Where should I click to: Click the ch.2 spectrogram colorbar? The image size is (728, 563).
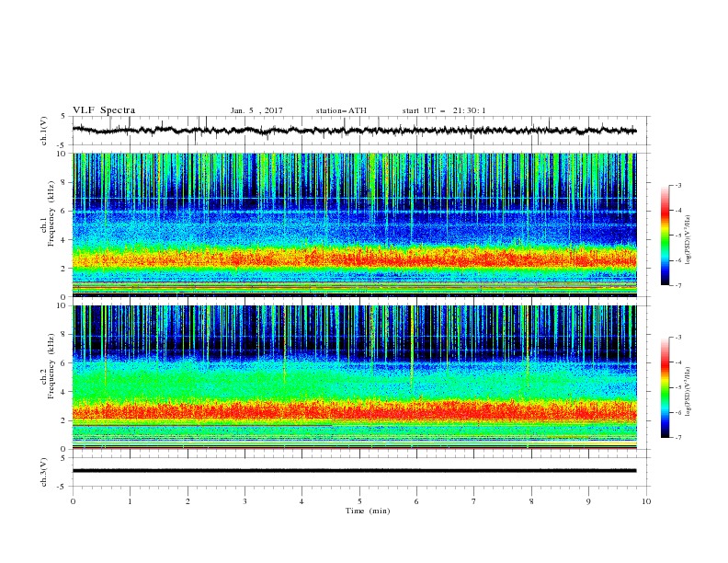tap(665, 387)
